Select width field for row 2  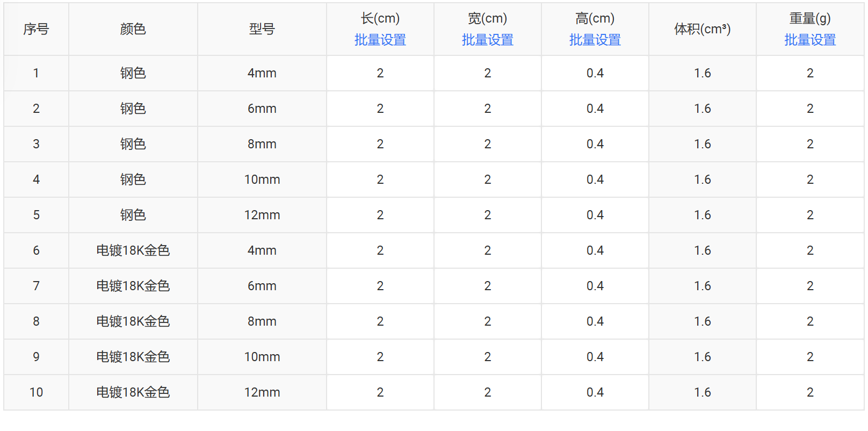click(x=487, y=109)
